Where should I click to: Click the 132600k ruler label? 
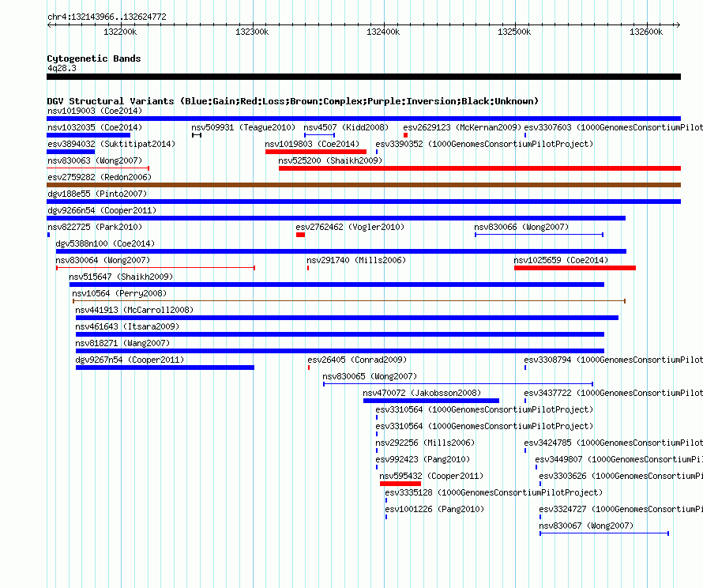click(646, 32)
